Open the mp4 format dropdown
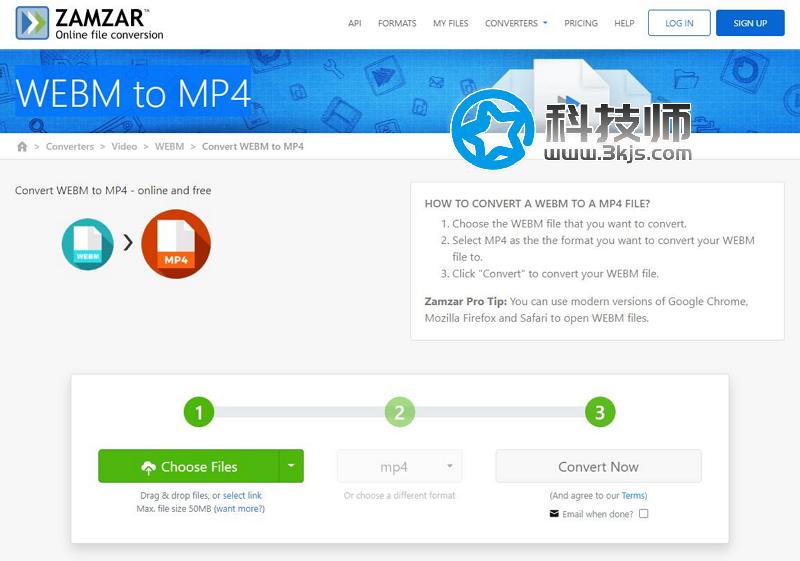 click(x=399, y=466)
